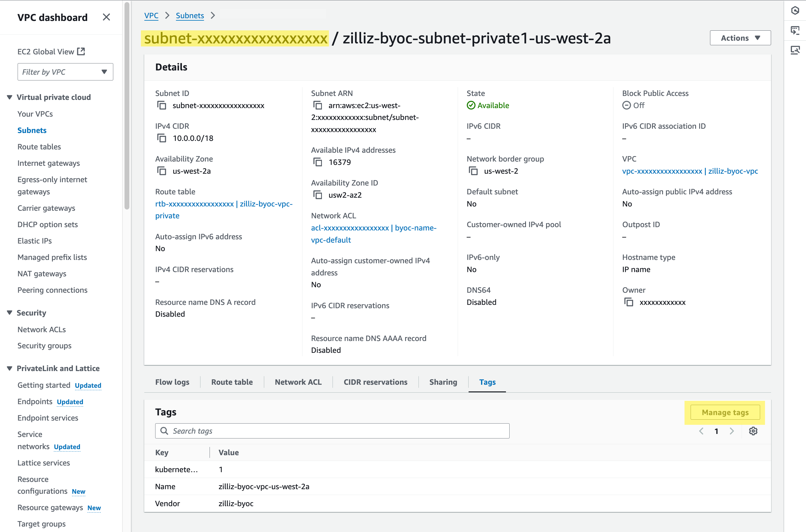Copy the Availability Zone us-west-2a
Image resolution: width=806 pixels, height=532 pixels.
(162, 171)
